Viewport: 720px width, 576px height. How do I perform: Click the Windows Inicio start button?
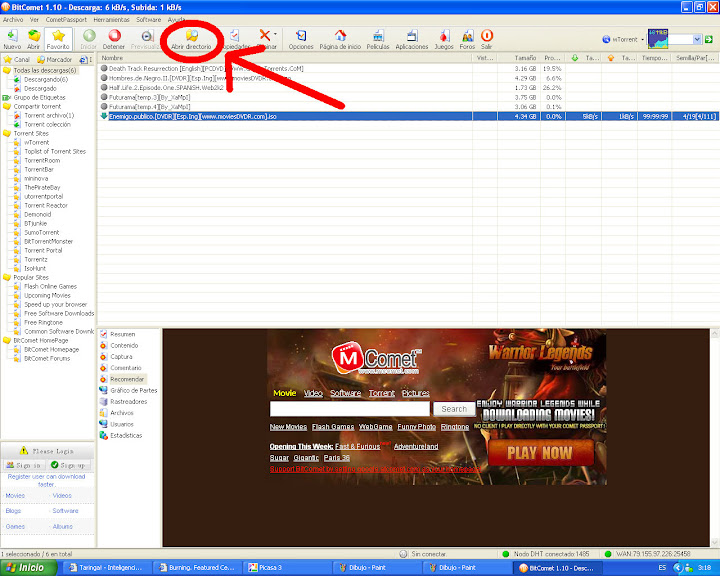pos(28,567)
